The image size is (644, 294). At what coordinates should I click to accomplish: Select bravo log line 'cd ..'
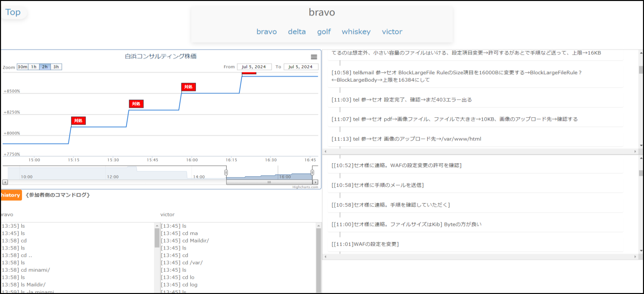click(x=16, y=255)
